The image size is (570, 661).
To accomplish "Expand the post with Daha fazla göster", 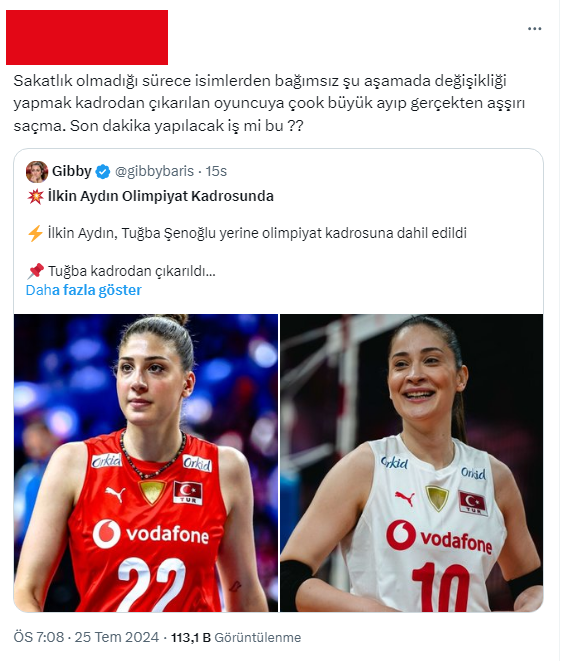I will pos(83,290).
